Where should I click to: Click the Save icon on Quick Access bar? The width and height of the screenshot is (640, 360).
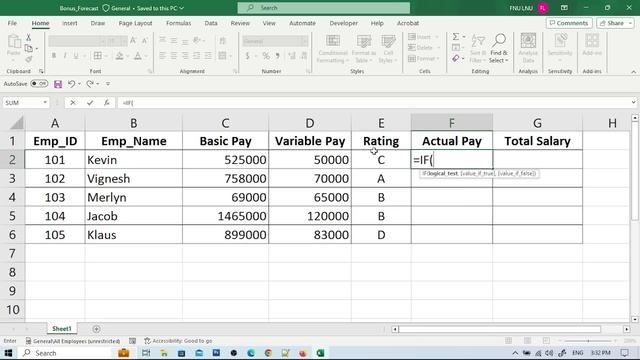58,84
